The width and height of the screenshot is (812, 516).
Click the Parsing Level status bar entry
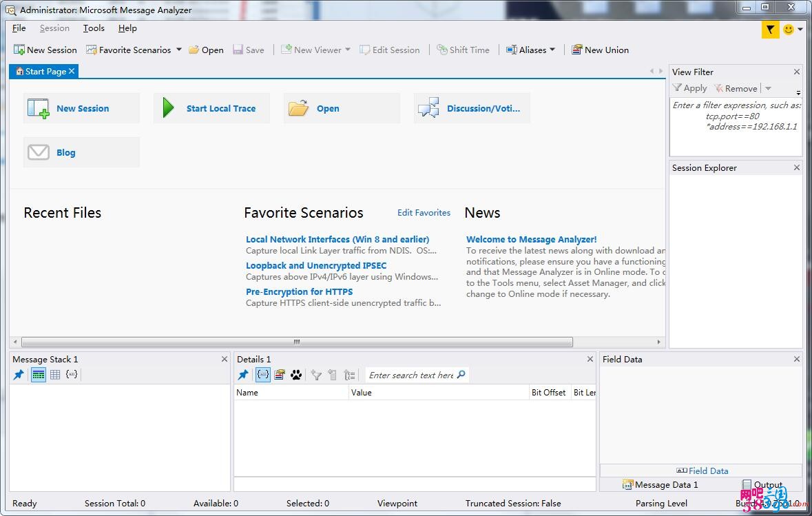(661, 503)
